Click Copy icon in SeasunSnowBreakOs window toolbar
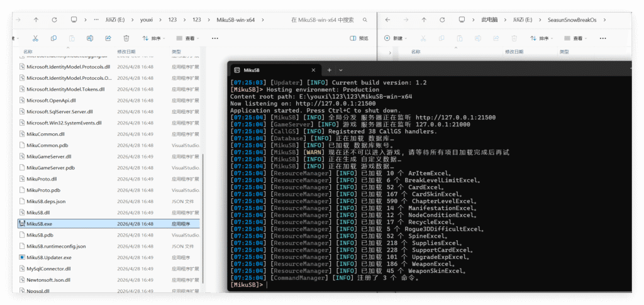The width and height of the screenshot is (644, 305). [x=441, y=38]
